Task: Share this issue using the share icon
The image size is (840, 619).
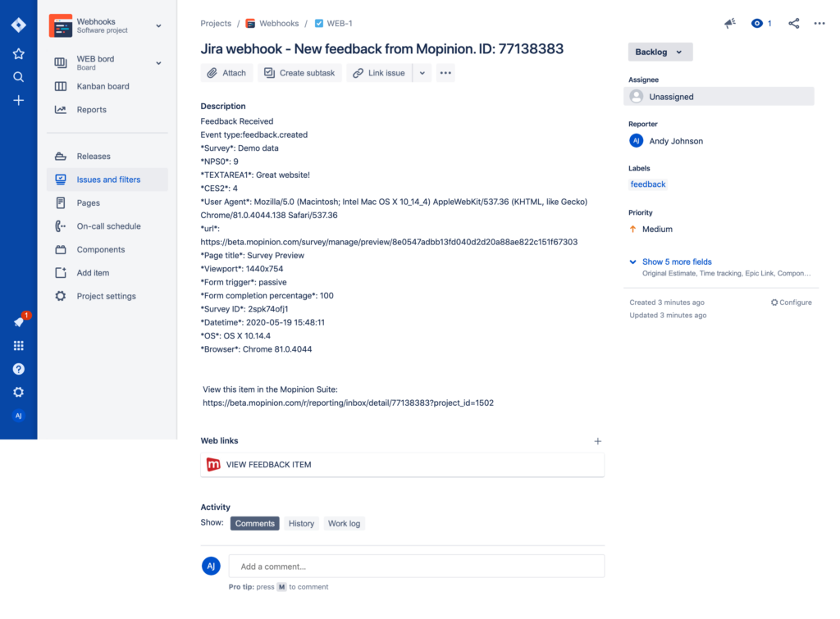Action: [x=792, y=23]
